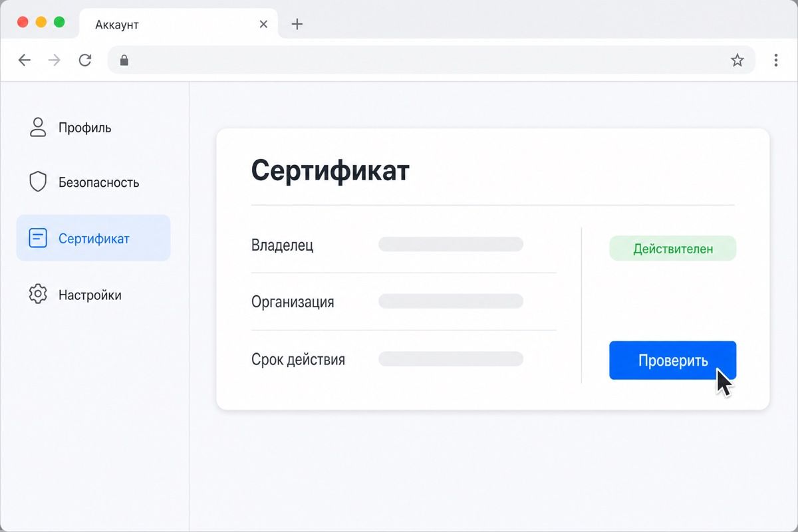Click the blue Проверить button

[672, 360]
